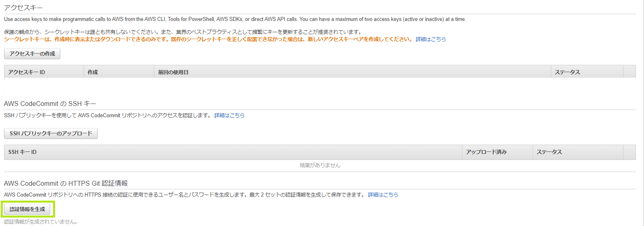The width and height of the screenshot is (644, 226).
Task: Click the 認証情報が生成されていません status text
Action: (x=41, y=222)
